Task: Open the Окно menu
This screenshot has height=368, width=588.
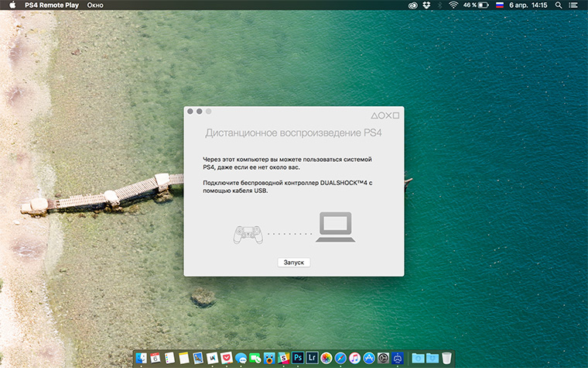Action: click(95, 5)
